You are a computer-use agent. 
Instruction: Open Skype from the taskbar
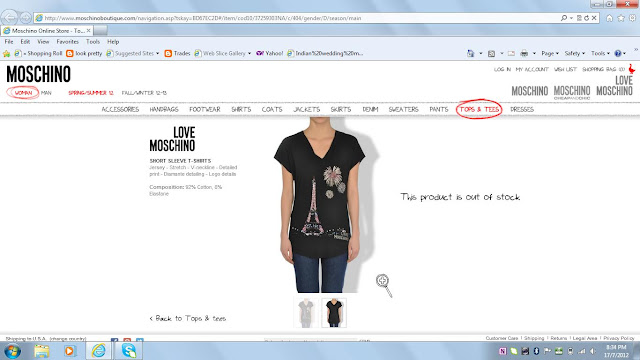pos(129,351)
